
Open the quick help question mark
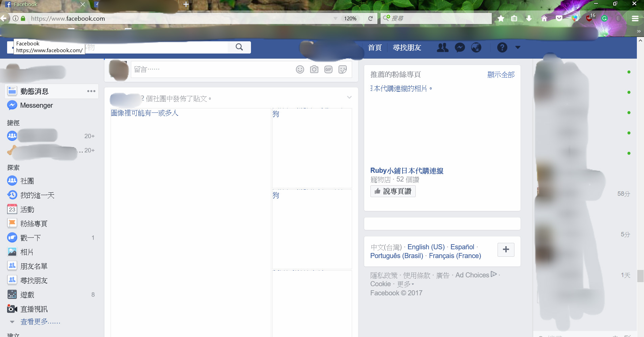(502, 48)
